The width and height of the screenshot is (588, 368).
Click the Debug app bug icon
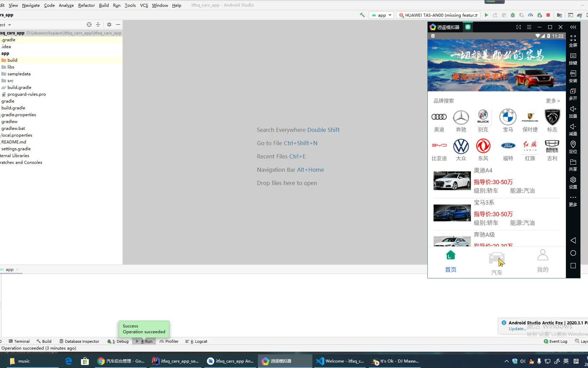[512, 15]
